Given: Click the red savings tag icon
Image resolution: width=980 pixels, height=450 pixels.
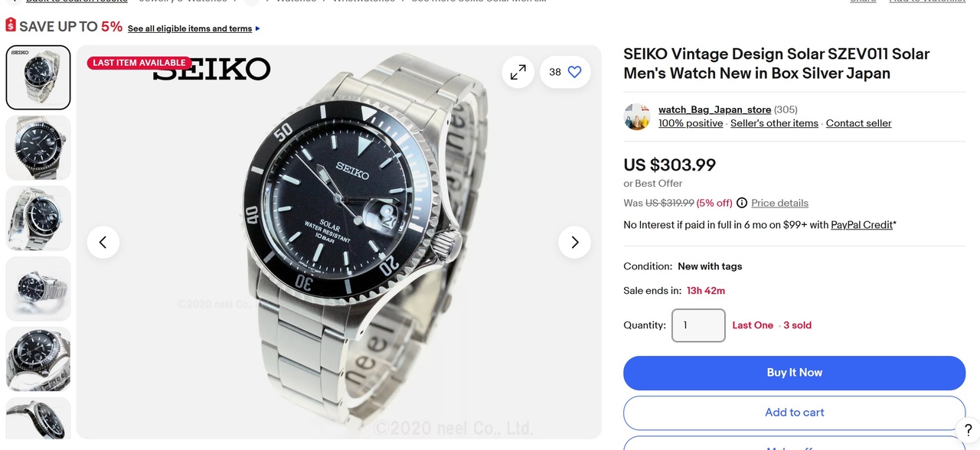Looking at the screenshot, I should tap(11, 25).
